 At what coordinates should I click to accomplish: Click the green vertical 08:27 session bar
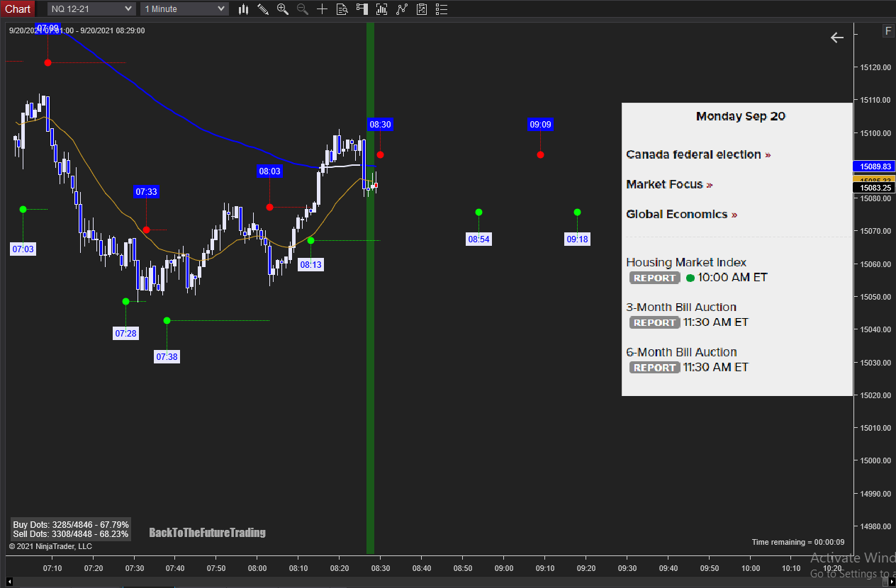click(370, 288)
